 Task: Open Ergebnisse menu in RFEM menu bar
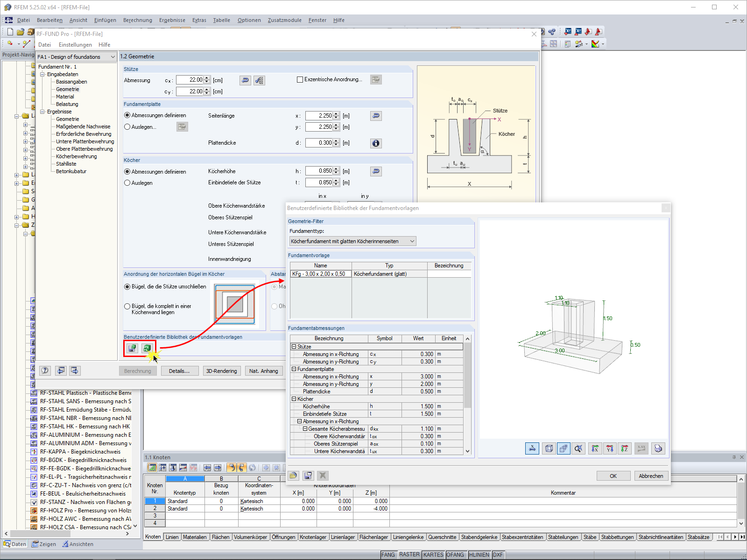[172, 20]
